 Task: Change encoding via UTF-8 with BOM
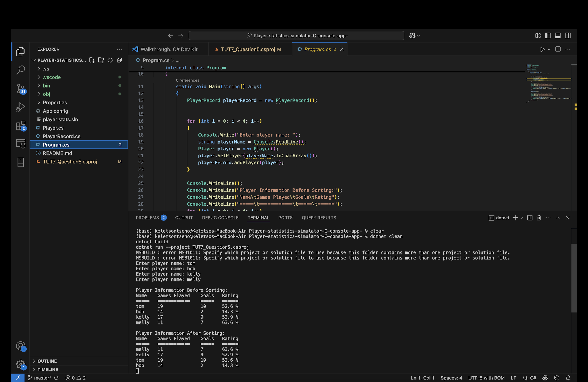click(x=486, y=378)
